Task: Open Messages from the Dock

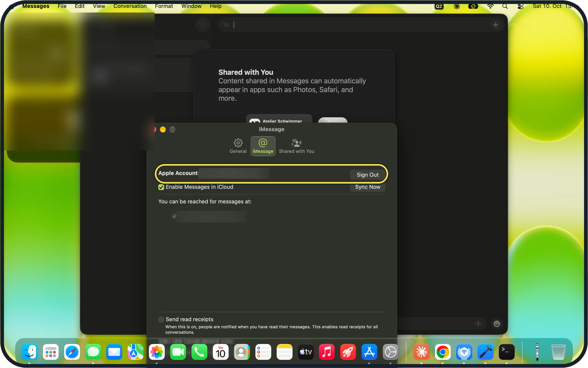Action: pos(93,352)
